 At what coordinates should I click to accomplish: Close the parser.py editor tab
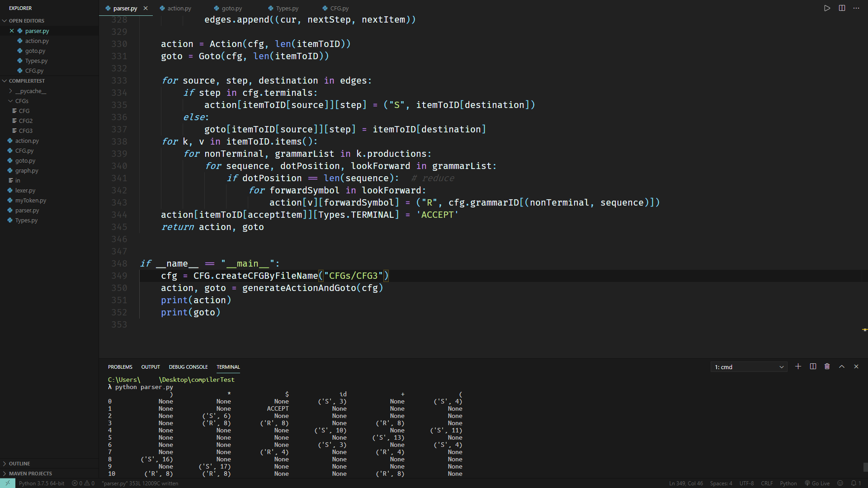coord(146,8)
